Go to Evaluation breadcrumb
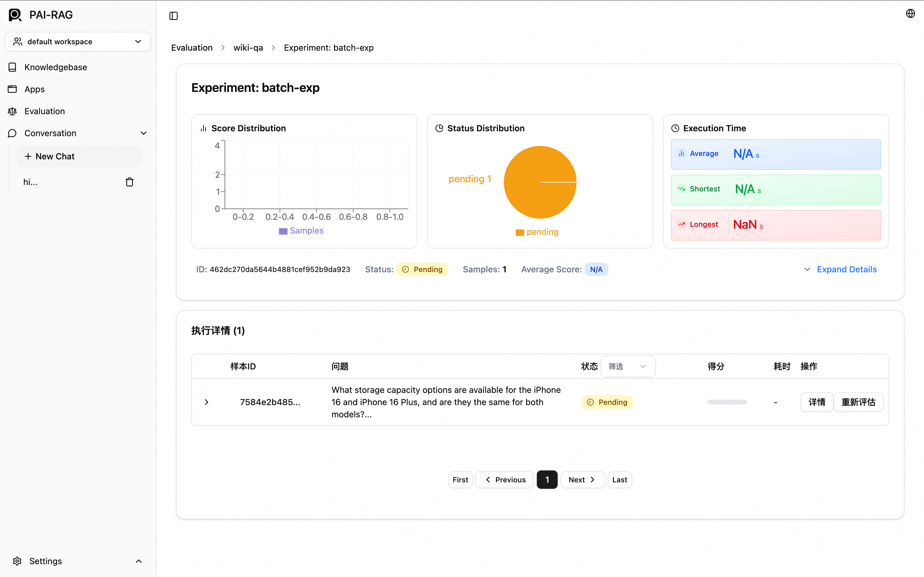The image size is (924, 577). click(192, 48)
